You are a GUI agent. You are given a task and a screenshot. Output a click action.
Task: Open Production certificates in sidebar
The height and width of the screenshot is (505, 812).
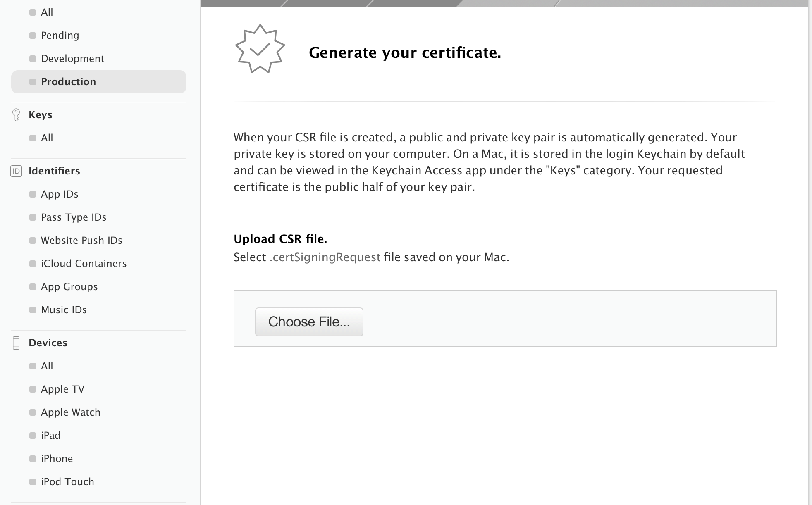68,82
